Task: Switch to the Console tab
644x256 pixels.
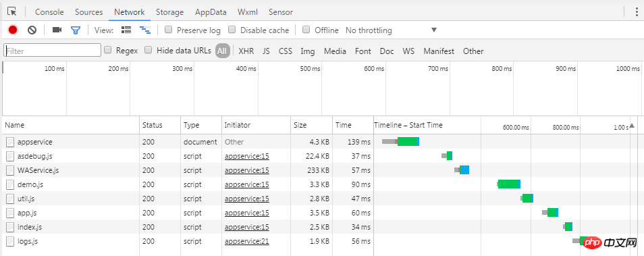Action: coord(49,12)
